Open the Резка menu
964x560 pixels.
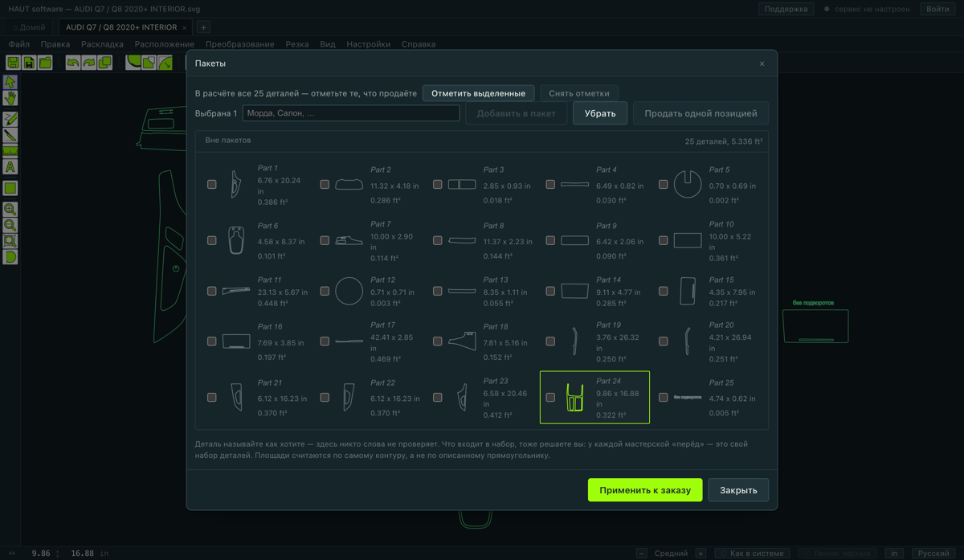tap(297, 44)
